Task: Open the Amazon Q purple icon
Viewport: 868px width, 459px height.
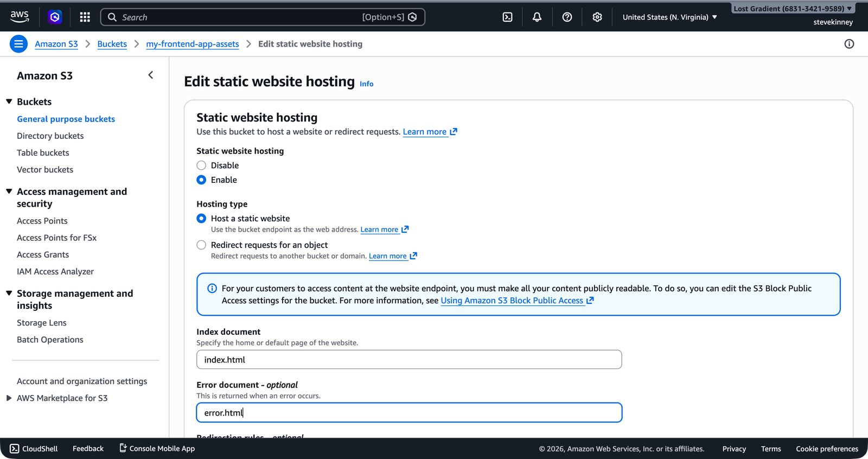Action: (x=55, y=17)
